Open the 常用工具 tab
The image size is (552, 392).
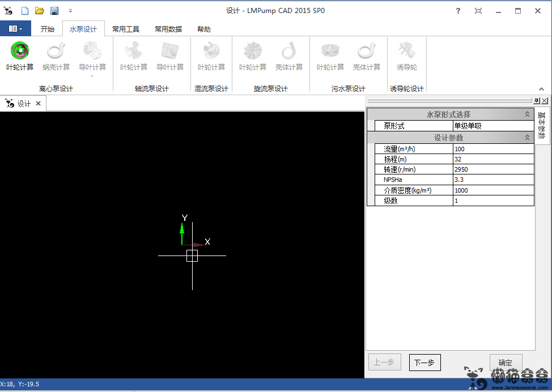(126, 29)
